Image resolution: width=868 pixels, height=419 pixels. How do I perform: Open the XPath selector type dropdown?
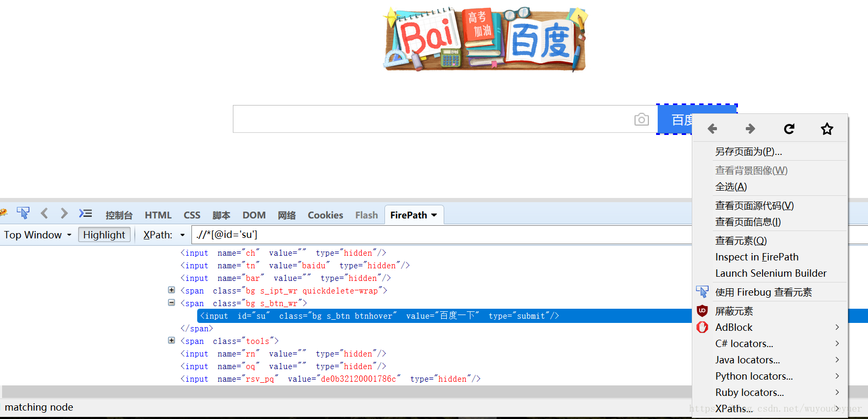[x=183, y=235]
